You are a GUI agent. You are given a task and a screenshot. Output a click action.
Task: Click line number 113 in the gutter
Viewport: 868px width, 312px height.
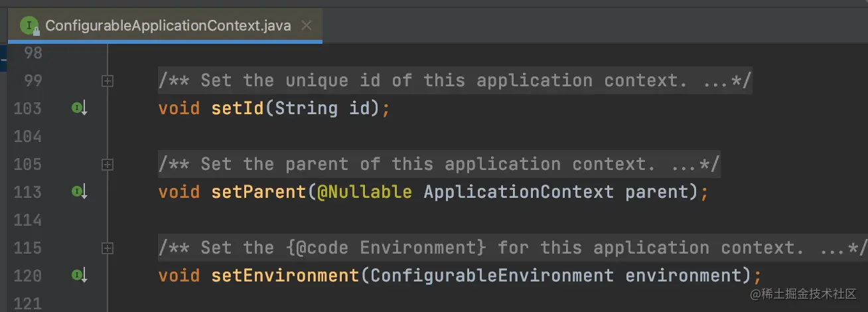coord(27,192)
